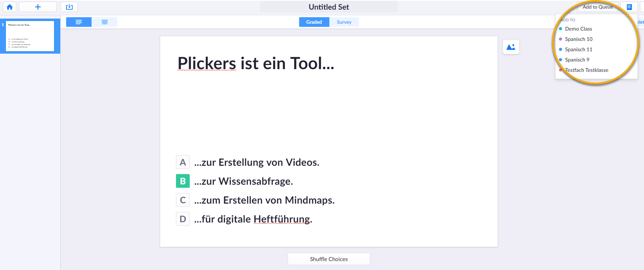Open the document icon next to Add to Queue
The width and height of the screenshot is (644, 270).
629,7
